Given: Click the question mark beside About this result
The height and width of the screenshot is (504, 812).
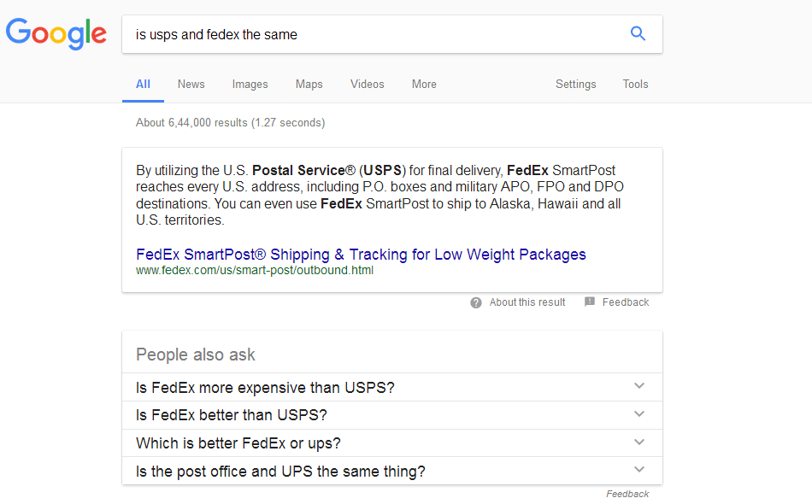Looking at the screenshot, I should pos(476,302).
